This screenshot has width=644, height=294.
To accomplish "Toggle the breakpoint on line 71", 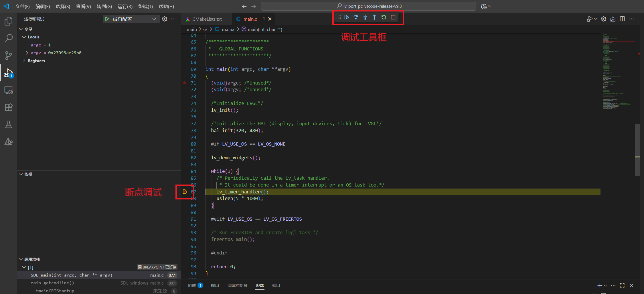I will (x=185, y=83).
